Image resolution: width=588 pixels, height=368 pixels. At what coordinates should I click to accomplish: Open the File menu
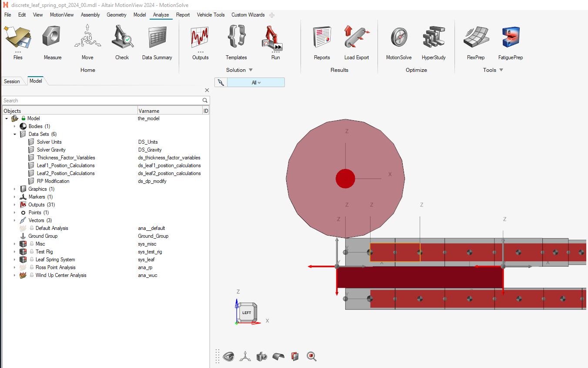point(8,15)
